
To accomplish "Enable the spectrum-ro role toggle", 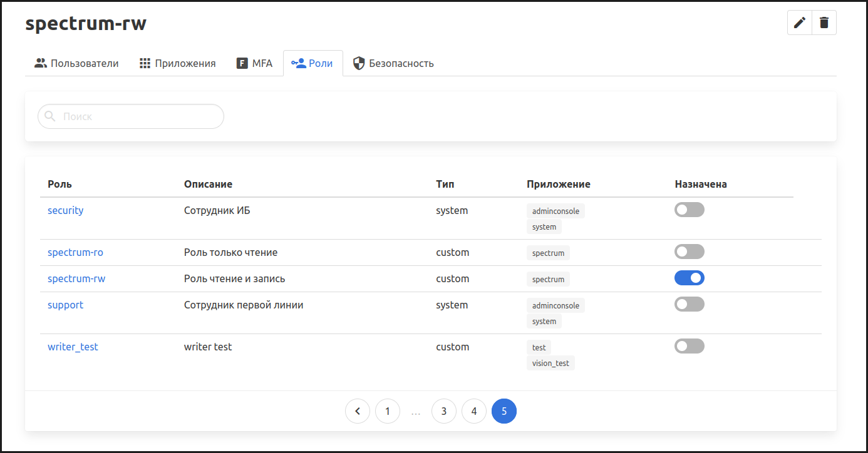I will [689, 252].
